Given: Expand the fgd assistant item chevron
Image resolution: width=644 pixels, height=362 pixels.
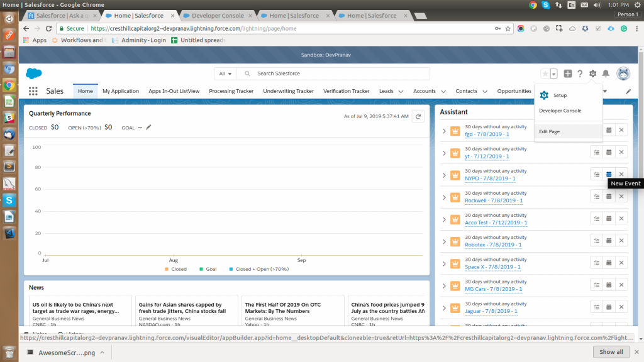Looking at the screenshot, I should click(x=444, y=131).
